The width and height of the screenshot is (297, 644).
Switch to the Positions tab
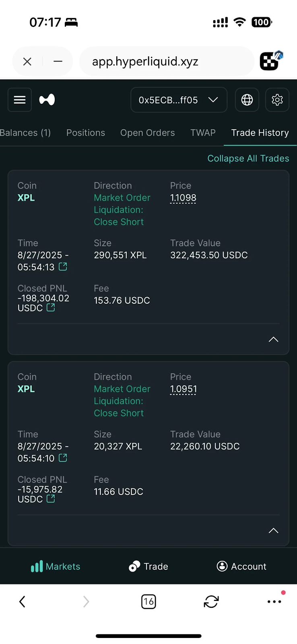pos(86,133)
